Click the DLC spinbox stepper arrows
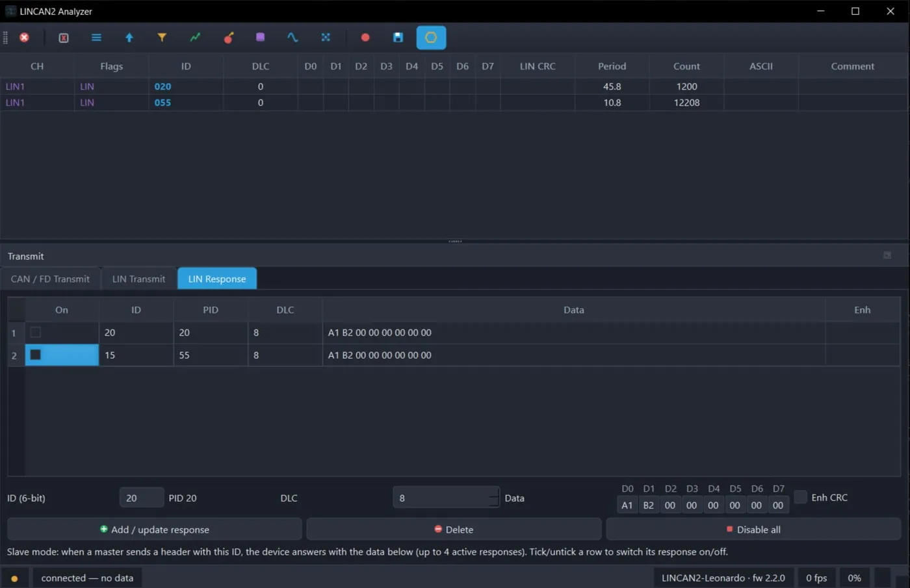This screenshot has height=588, width=910. pyautogui.click(x=494, y=498)
